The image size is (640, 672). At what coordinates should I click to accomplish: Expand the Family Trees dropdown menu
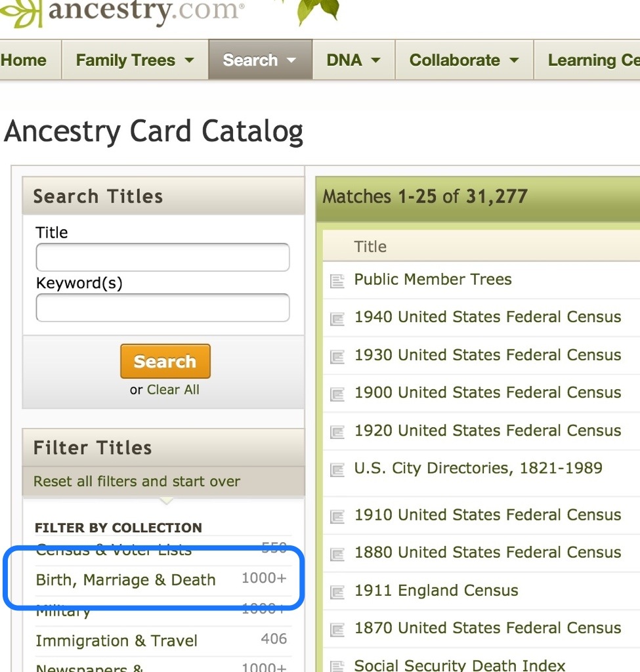[135, 60]
